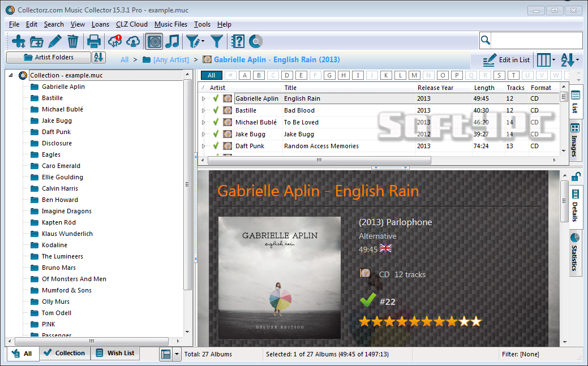Filter albums by letter B
The image size is (588, 366).
pyautogui.click(x=259, y=75)
